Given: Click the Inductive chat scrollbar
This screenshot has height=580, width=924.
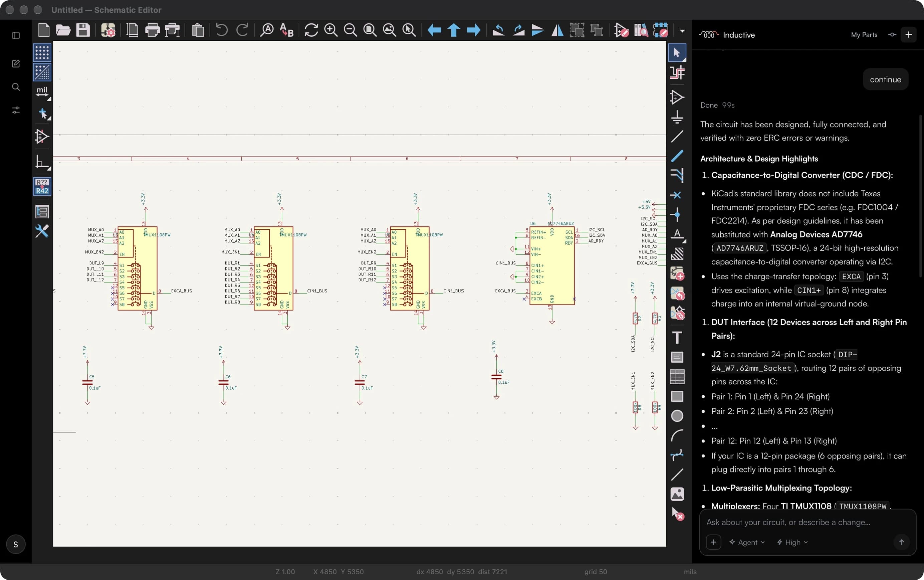Looking at the screenshot, I should [921, 196].
